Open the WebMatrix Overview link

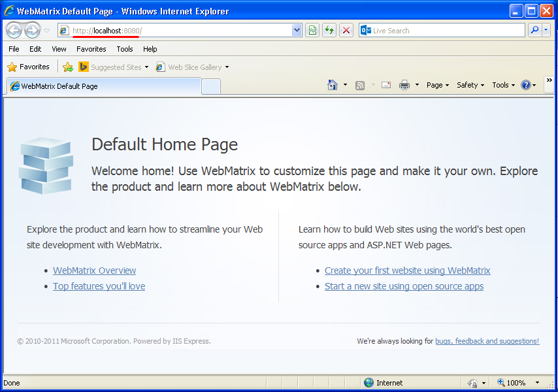(94, 270)
